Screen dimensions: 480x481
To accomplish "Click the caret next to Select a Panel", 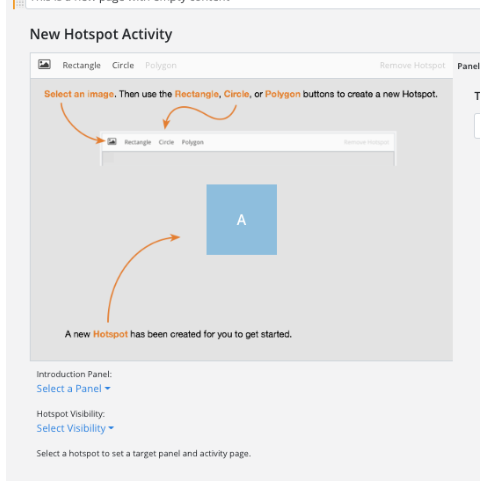I will coord(107,389).
